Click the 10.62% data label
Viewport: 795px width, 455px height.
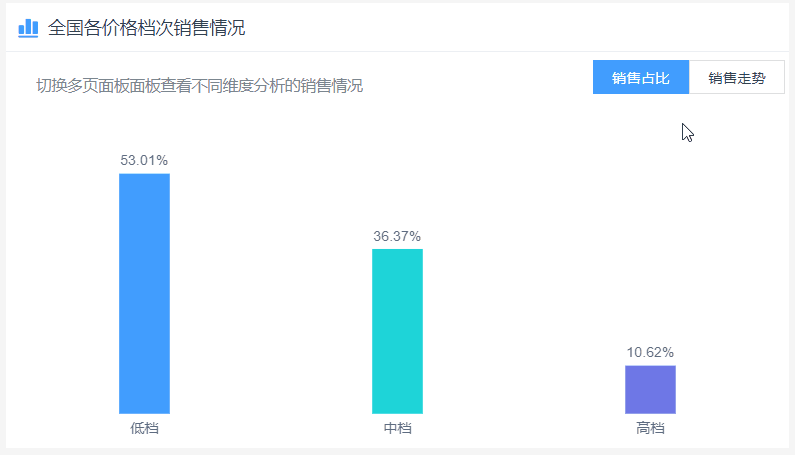650,352
